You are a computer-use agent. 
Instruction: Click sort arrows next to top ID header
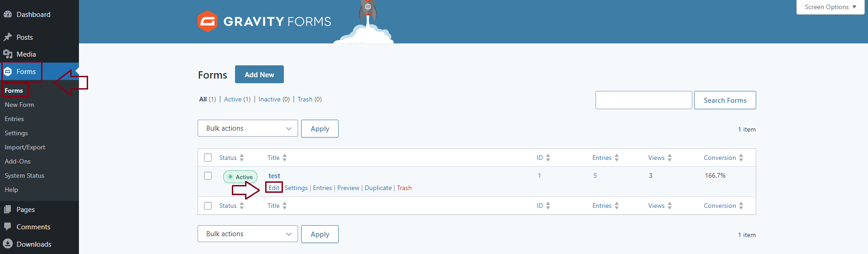tap(548, 158)
